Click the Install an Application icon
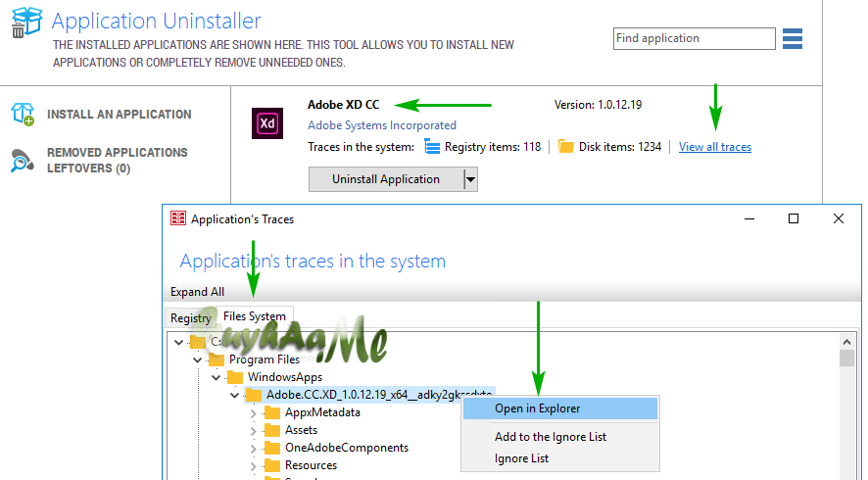The height and width of the screenshot is (480, 868). tap(23, 114)
